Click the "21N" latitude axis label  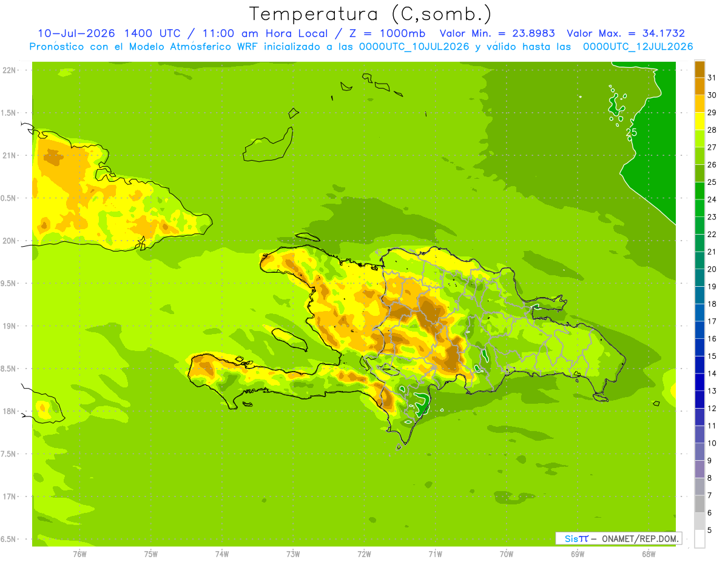9,155
